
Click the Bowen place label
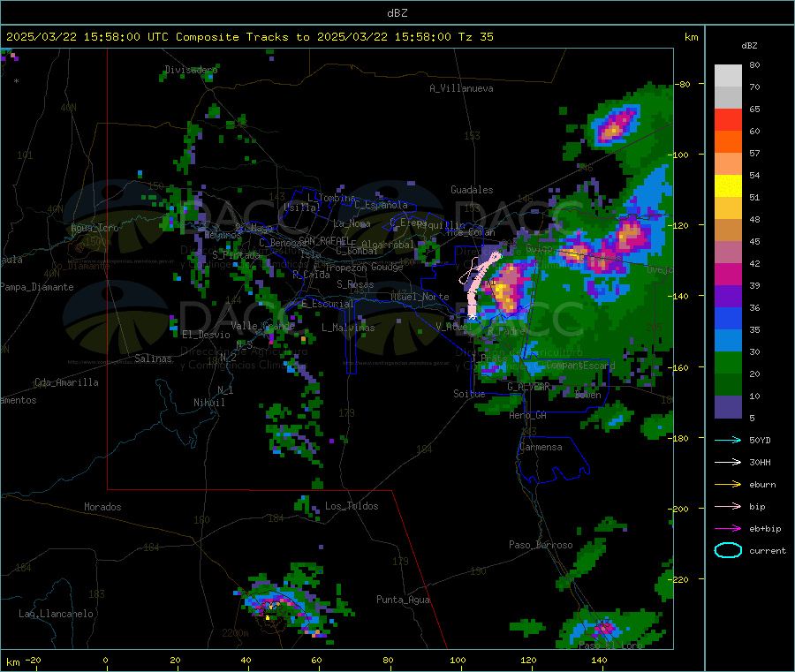pyautogui.click(x=588, y=395)
